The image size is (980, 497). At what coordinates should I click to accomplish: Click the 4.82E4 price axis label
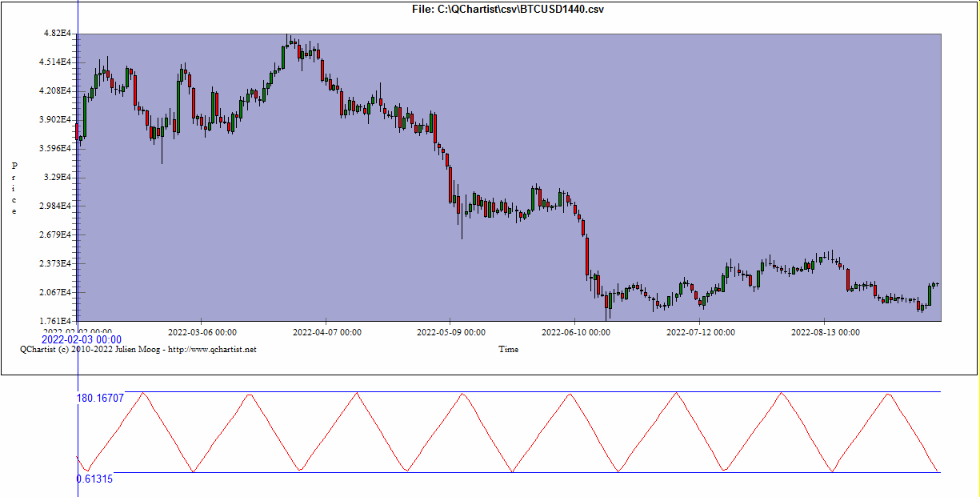[x=58, y=34]
